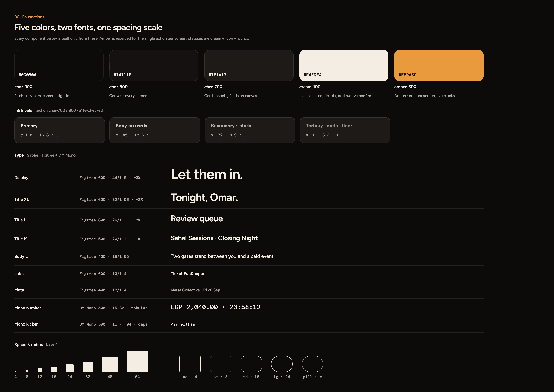Click the 'Ink levels' section heading
554x392 pixels.
point(23,111)
